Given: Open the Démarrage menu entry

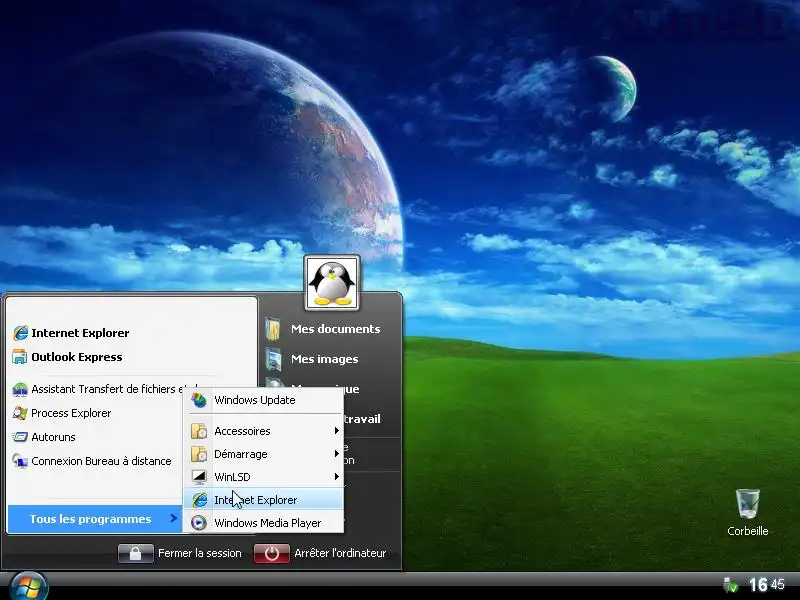Looking at the screenshot, I should point(263,454).
